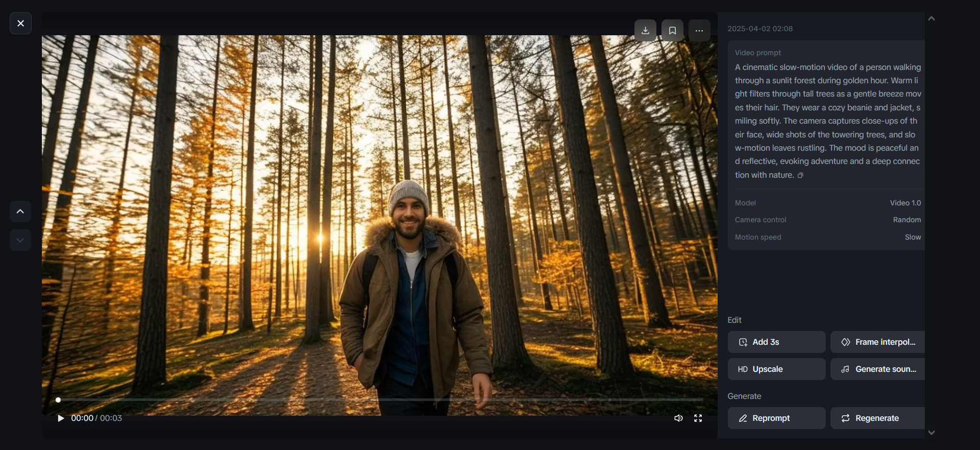Click the 'Video 1.0' model value
Screen dimensions: 980x450
(x=905, y=203)
